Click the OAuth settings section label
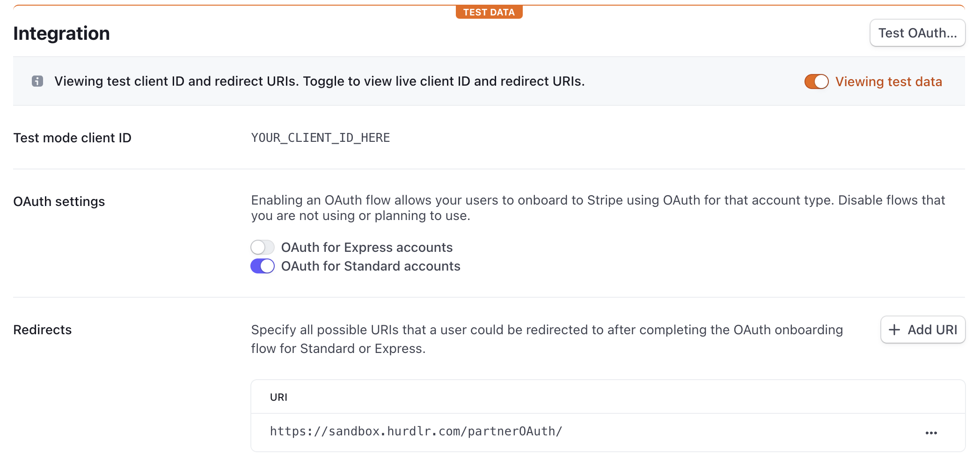 coord(59,202)
